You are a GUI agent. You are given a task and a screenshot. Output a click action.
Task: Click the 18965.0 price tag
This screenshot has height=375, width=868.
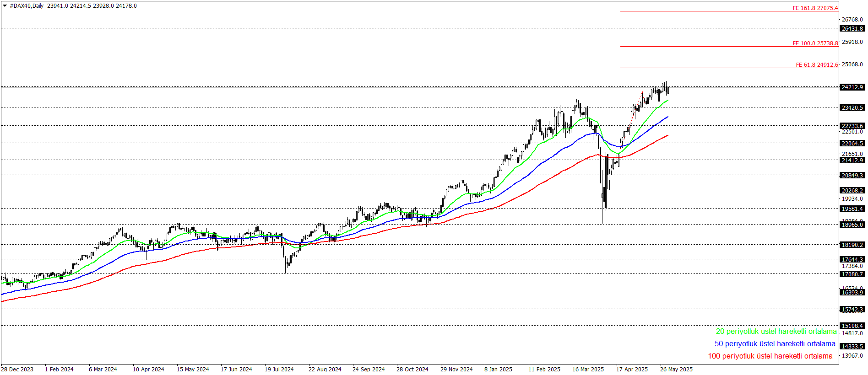click(852, 225)
